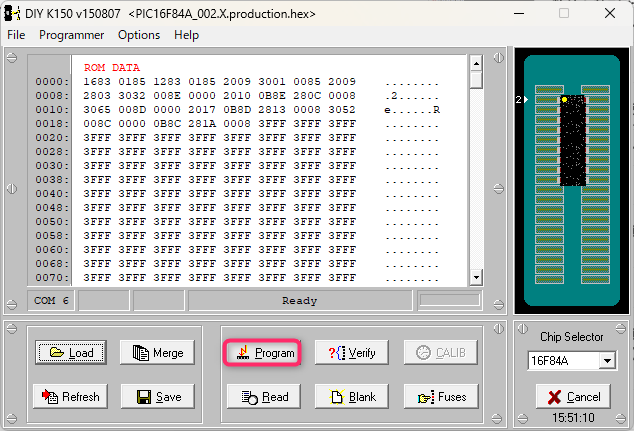Click the Read chip button
Image resolution: width=634 pixels, height=431 pixels.
coord(264,397)
